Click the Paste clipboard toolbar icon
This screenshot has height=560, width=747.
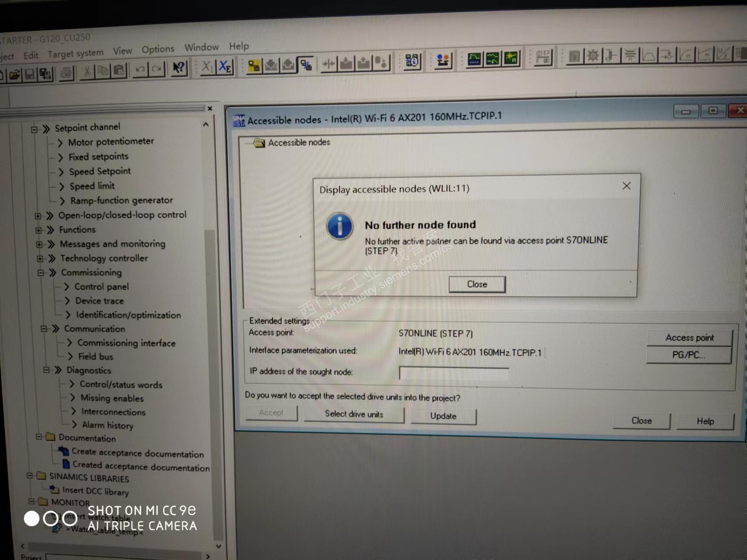[119, 70]
